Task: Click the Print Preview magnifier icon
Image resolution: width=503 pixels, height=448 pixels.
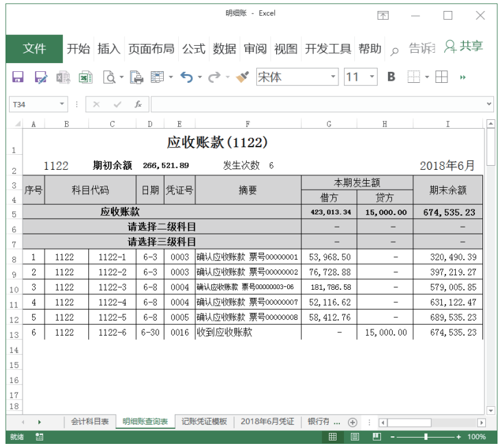Action: pyautogui.click(x=110, y=77)
